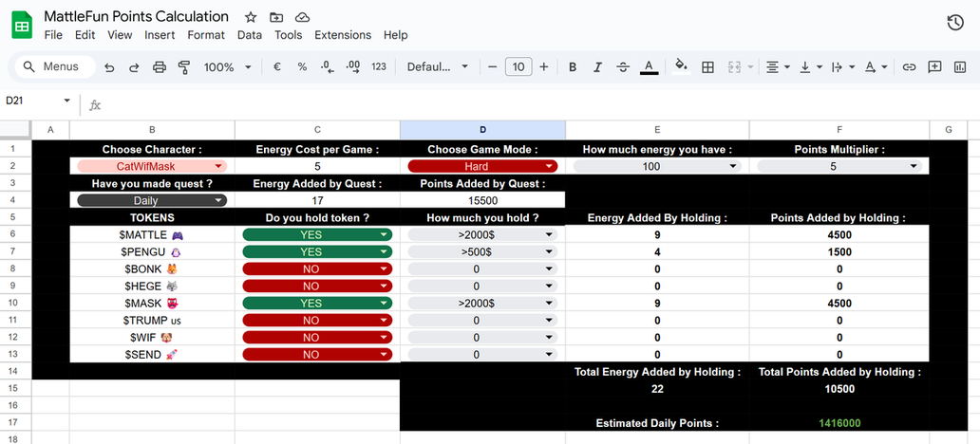Open the fill color picker
This screenshot has height=444, width=980.
[680, 67]
